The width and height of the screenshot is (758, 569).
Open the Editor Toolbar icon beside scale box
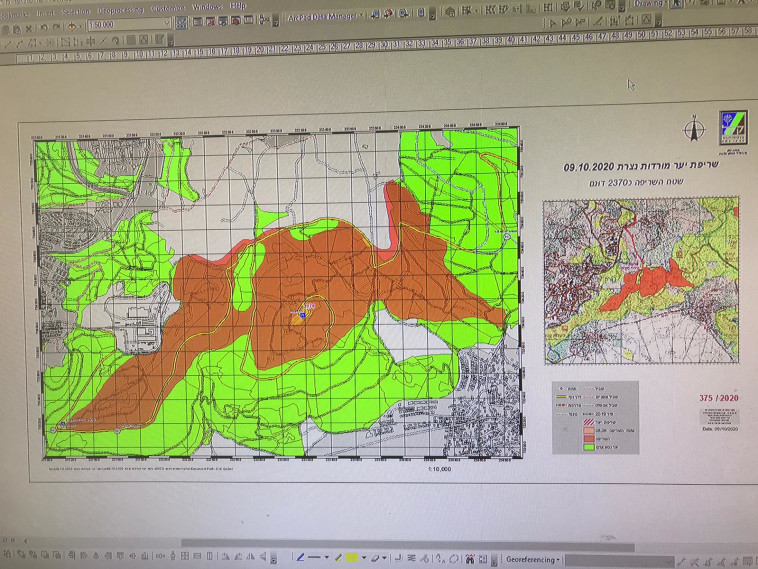(x=181, y=22)
